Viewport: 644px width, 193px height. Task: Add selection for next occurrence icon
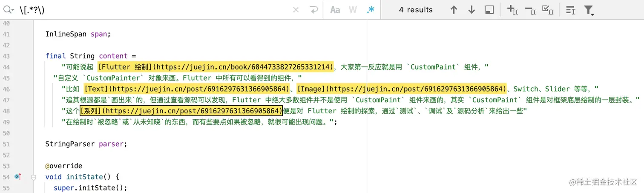click(512, 10)
